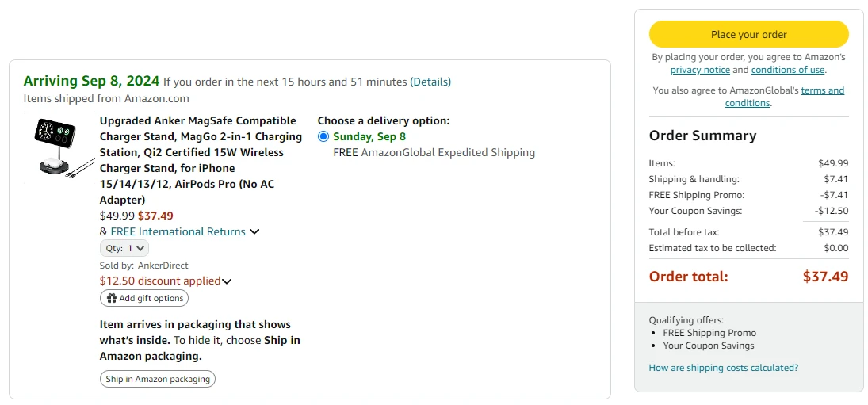This screenshot has width=868, height=405.
Task: Click the FREE International Returns link
Action: 178,232
